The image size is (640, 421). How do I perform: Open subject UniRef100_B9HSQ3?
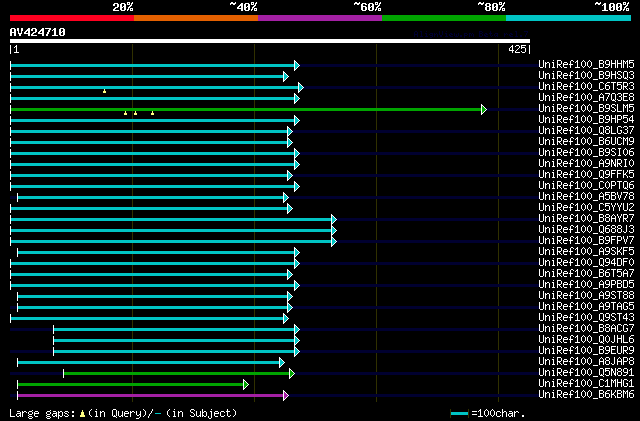[586, 76]
